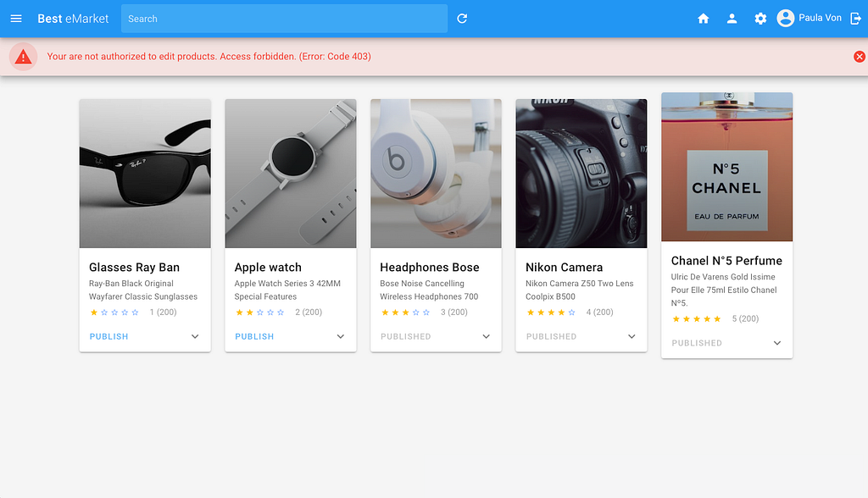
Task: Open the hamburger navigation menu
Action: pos(16,19)
